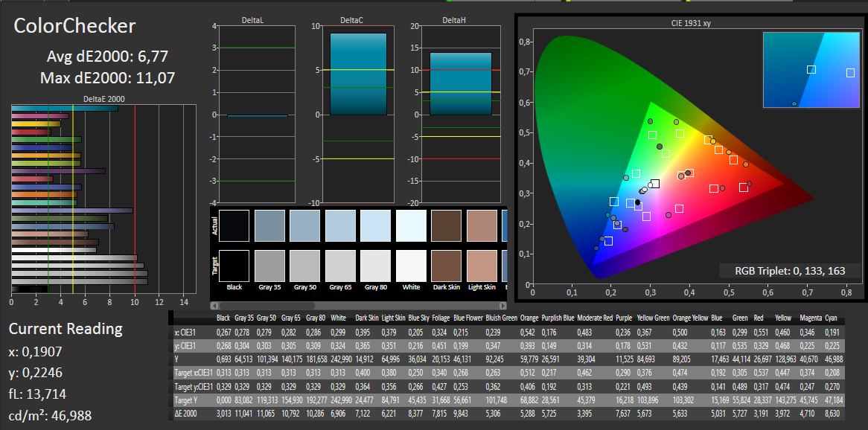The image size is (868, 430).
Task: Click the Foliage column header
Action: pos(441,318)
